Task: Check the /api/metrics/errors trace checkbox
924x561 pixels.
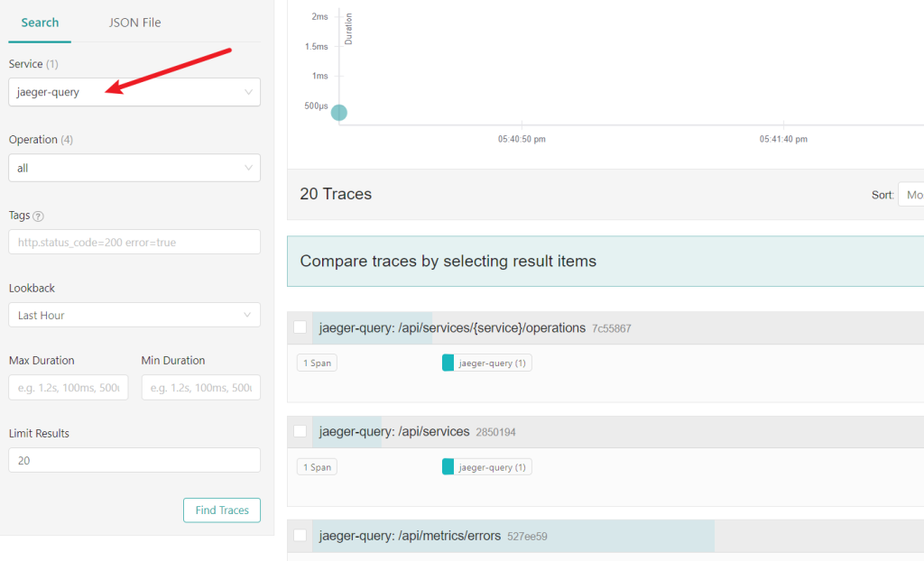Action: (x=300, y=536)
